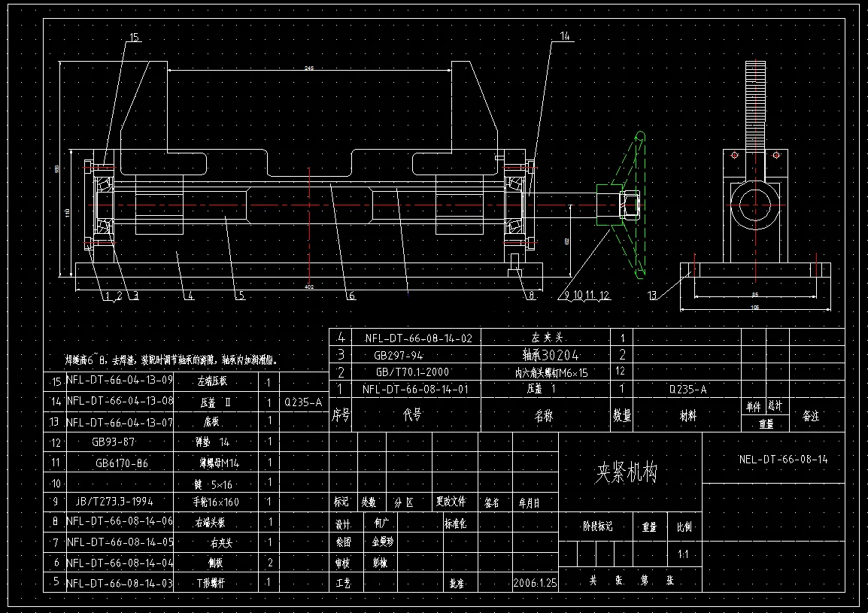Click the '比例' label in title block
The height and width of the screenshot is (613, 868).
click(x=684, y=527)
